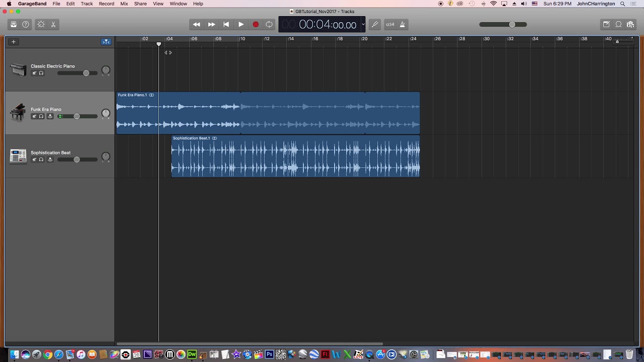Rewind the project
Viewport: 644px width, 362px height.
pos(197,24)
